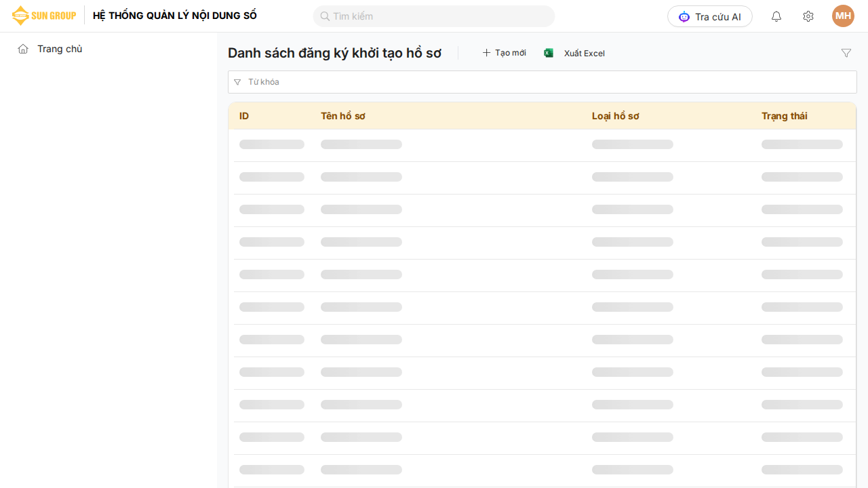Open the MH user avatar menu
Image resolution: width=868 pixels, height=488 pixels.
point(843,16)
